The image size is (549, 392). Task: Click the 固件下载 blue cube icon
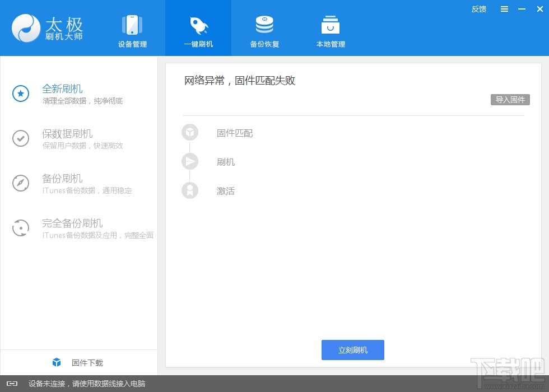[57, 363]
